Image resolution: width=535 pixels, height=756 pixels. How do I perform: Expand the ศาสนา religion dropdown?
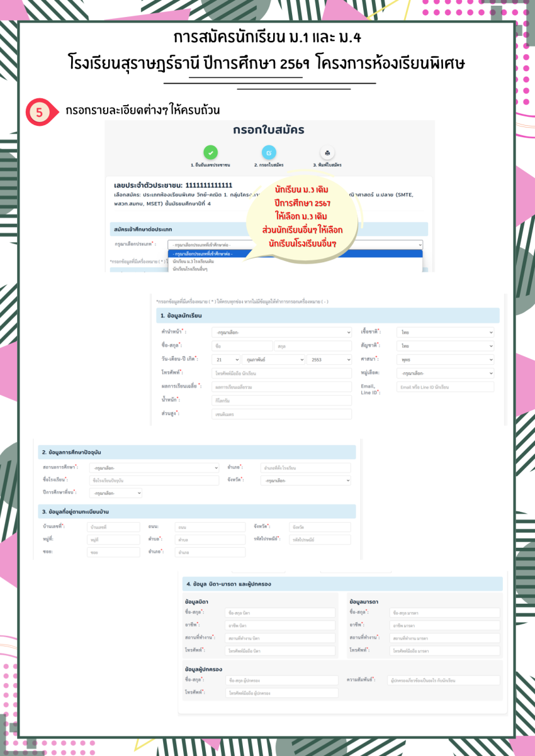coord(445,360)
